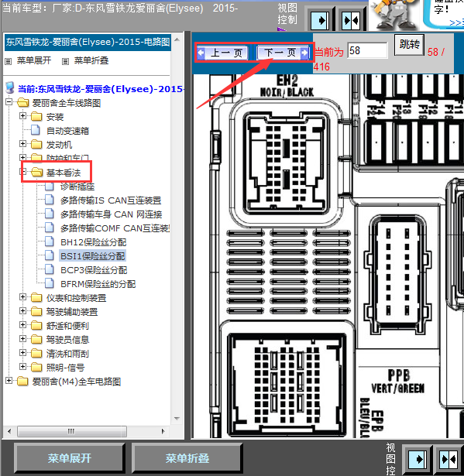The width and height of the screenshot is (464, 476).
Task: Expand the 照明-信号 folder
Action: 22,367
